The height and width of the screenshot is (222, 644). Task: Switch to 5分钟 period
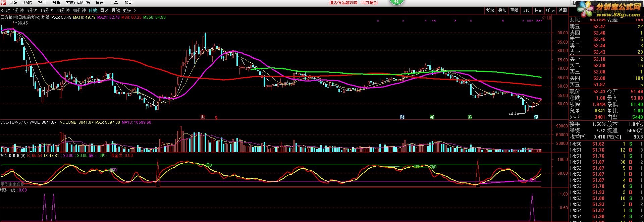(32, 11)
